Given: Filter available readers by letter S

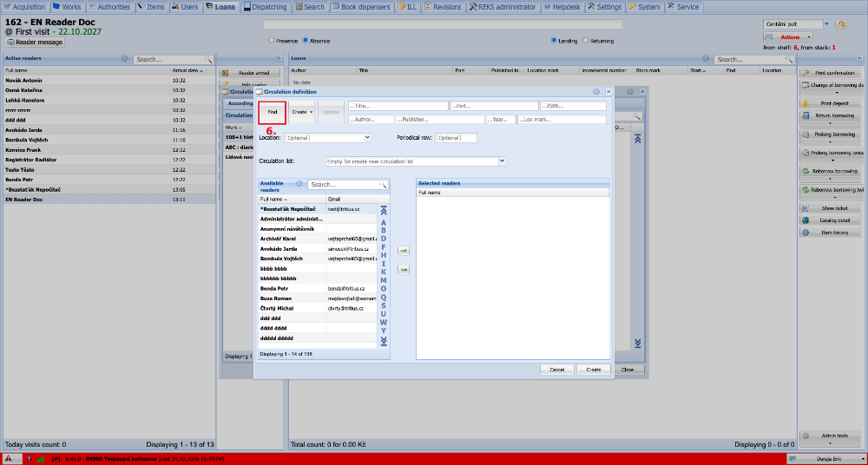Looking at the screenshot, I should coord(384,305).
